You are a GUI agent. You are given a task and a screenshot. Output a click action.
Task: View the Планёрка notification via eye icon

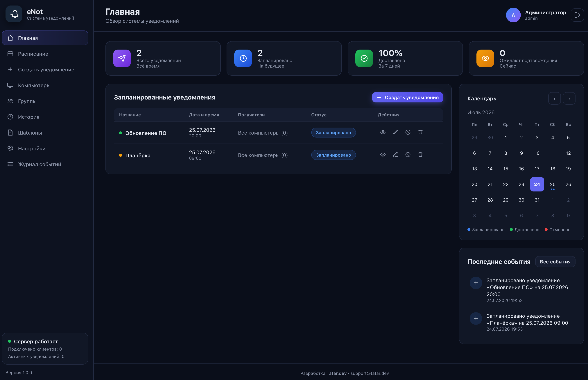coord(383,155)
